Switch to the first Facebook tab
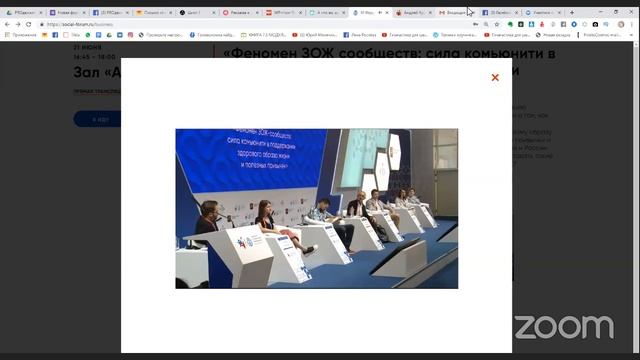Image resolution: width=640 pixels, height=360 pixels. (110, 13)
